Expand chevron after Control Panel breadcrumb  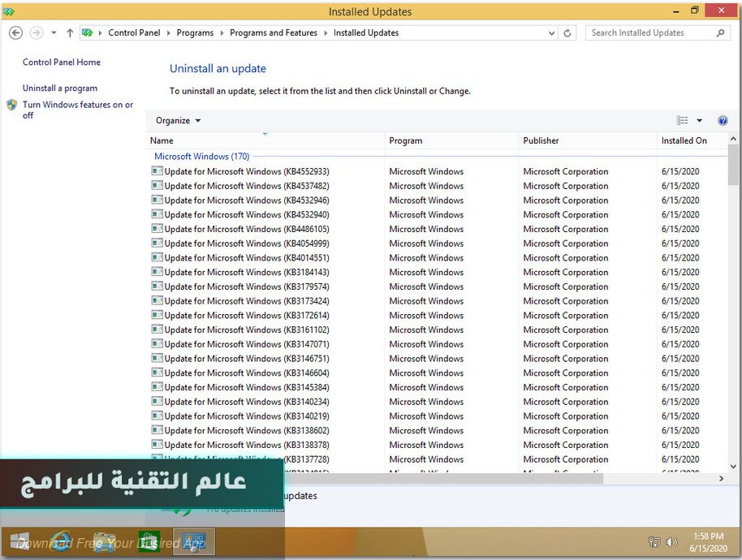point(169,33)
